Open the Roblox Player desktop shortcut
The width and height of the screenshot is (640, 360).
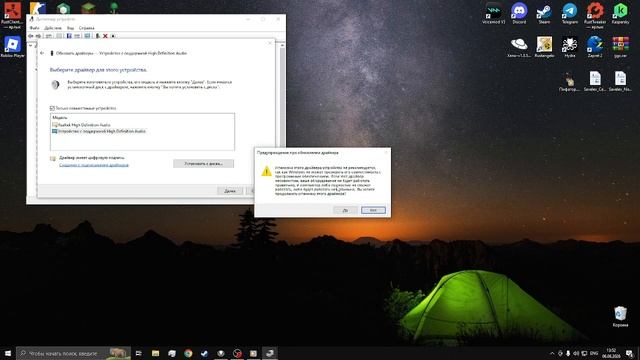[12, 47]
